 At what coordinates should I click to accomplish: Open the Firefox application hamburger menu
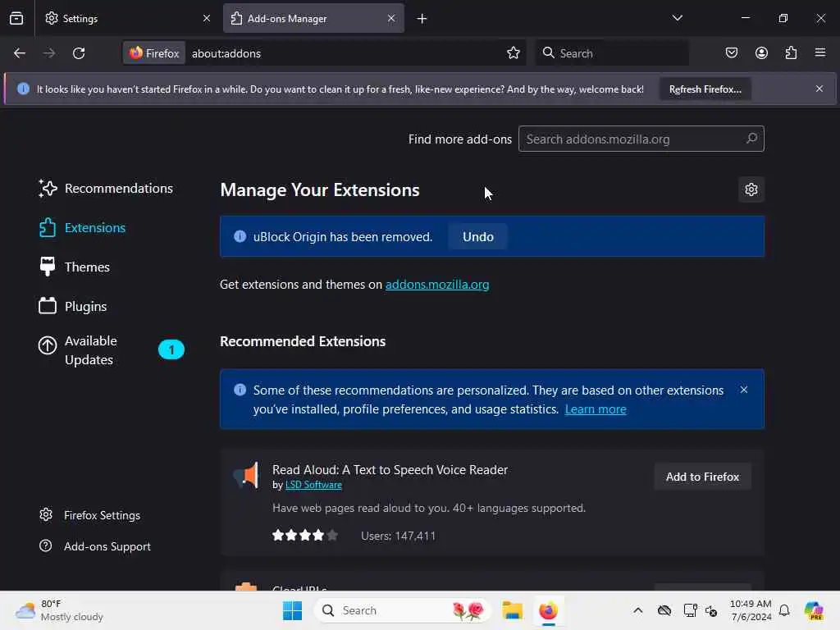tap(820, 53)
